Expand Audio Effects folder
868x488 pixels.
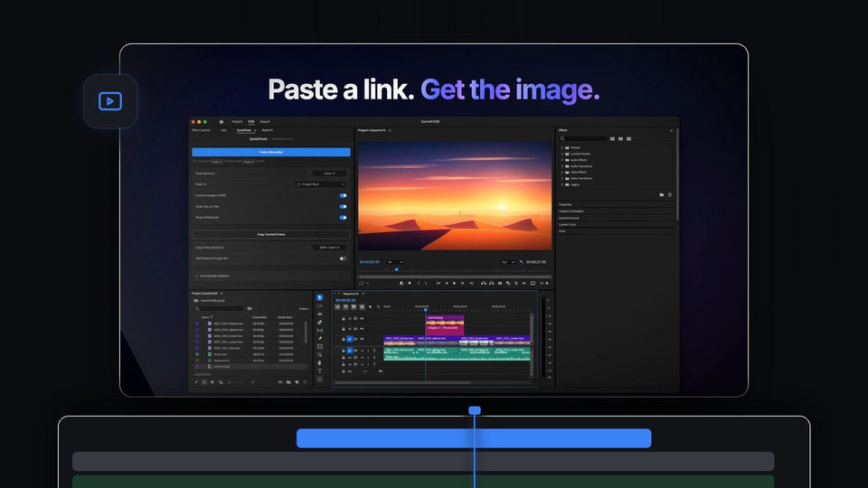pyautogui.click(x=562, y=160)
